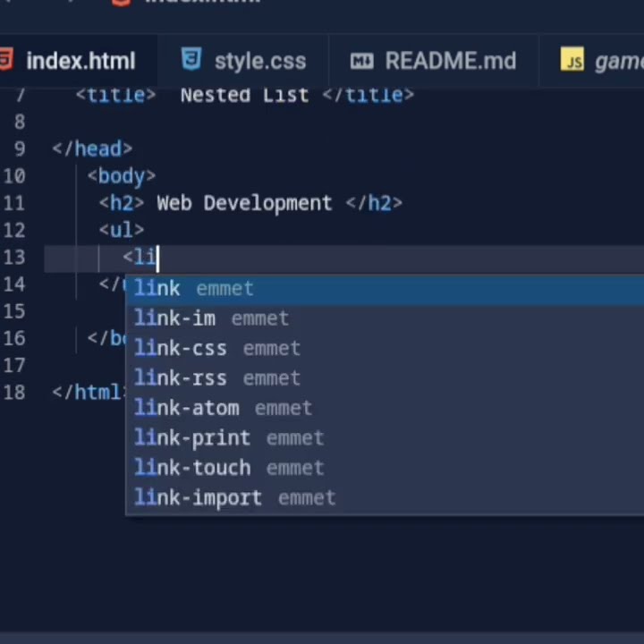Click the HTML5 icon on index.html tab
This screenshot has height=644, width=644.
5,59
